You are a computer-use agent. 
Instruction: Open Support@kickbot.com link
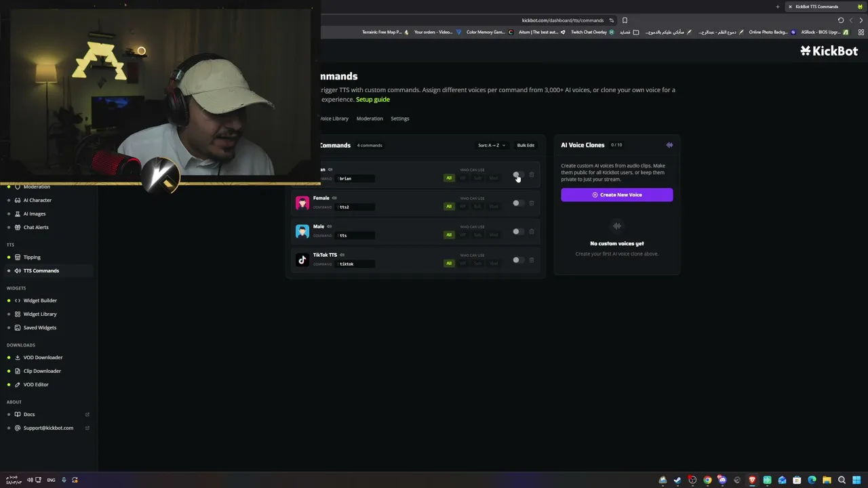[x=48, y=428]
